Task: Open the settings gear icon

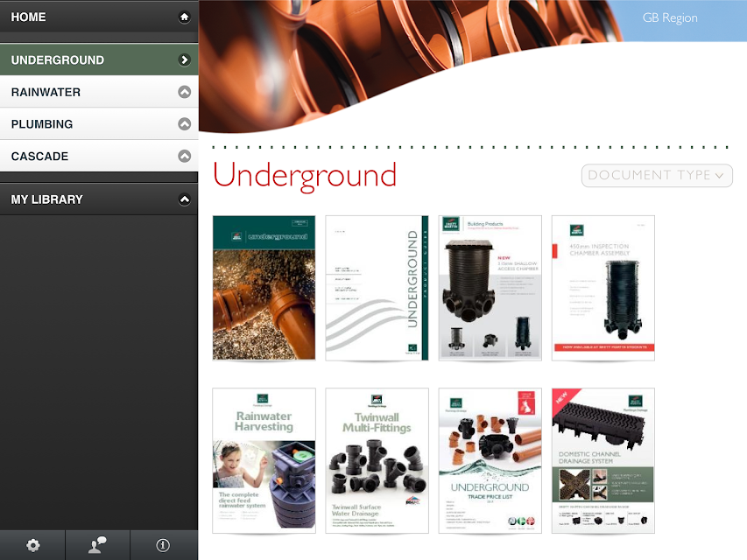Action: pos(33,545)
